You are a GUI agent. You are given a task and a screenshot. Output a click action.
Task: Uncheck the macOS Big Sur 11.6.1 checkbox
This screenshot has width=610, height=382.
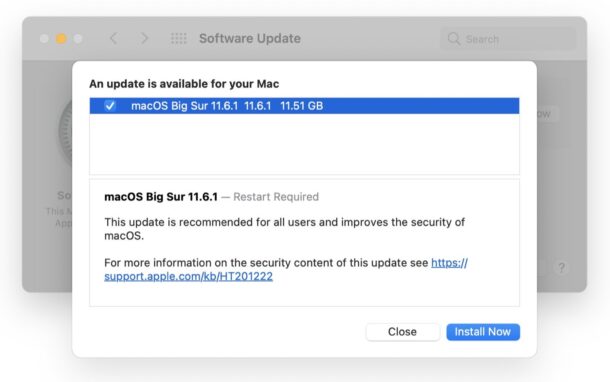(x=110, y=105)
